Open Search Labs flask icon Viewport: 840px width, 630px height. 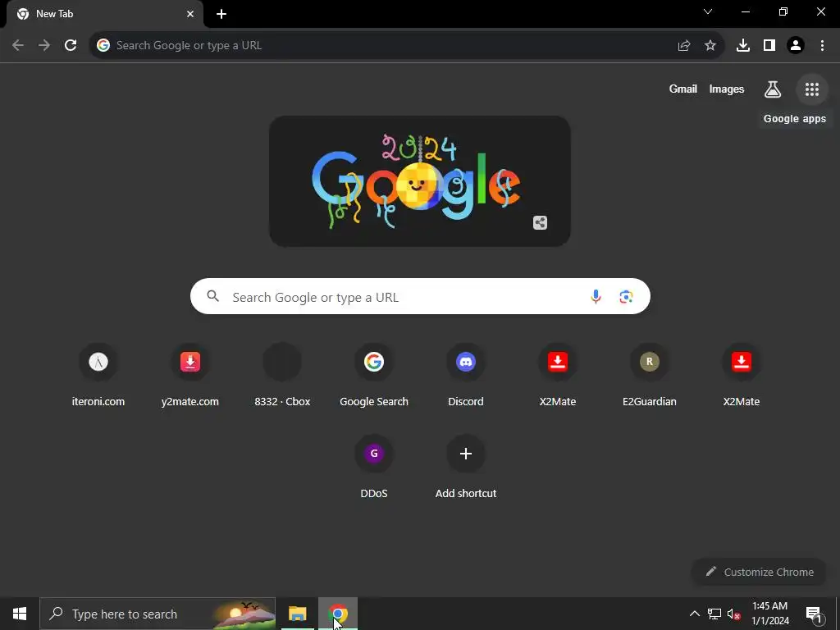point(773,89)
